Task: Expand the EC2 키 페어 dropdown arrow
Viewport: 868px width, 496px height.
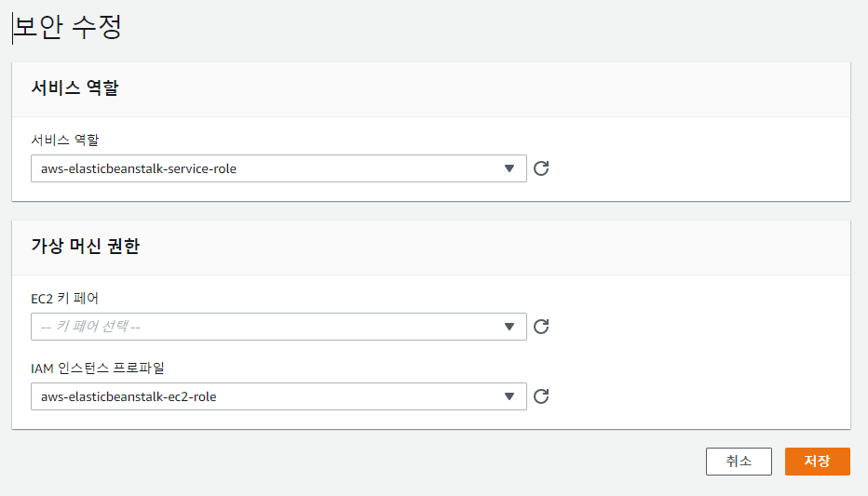Action: coord(509,327)
